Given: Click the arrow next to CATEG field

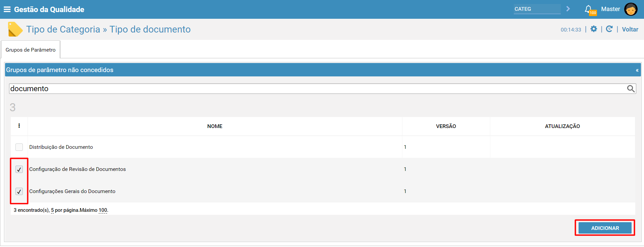Looking at the screenshot, I should [x=568, y=9].
